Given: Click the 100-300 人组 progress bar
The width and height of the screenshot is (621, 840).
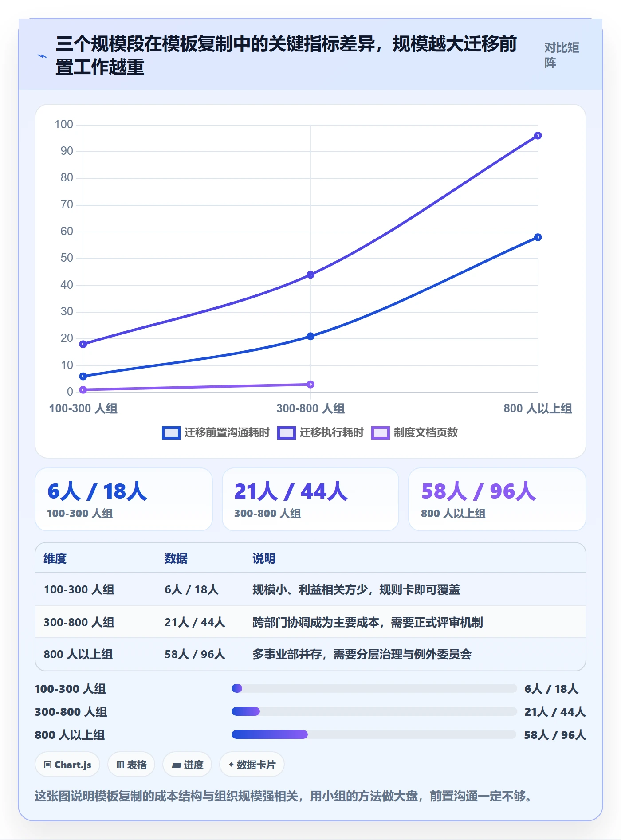Looking at the screenshot, I should [x=374, y=688].
